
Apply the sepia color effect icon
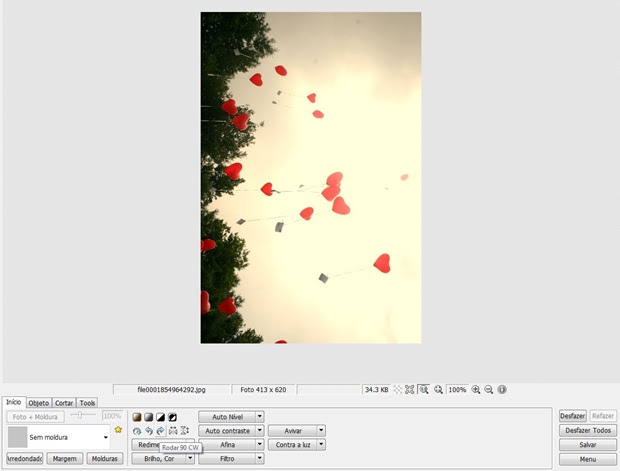(x=137, y=417)
